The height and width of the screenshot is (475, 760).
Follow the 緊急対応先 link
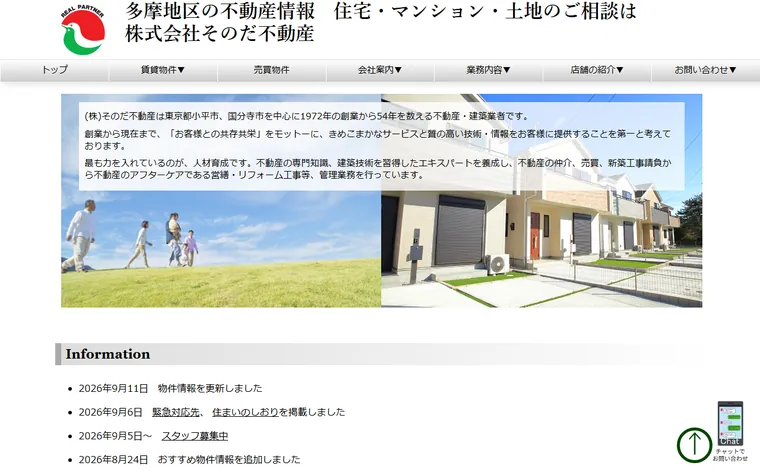pos(175,412)
